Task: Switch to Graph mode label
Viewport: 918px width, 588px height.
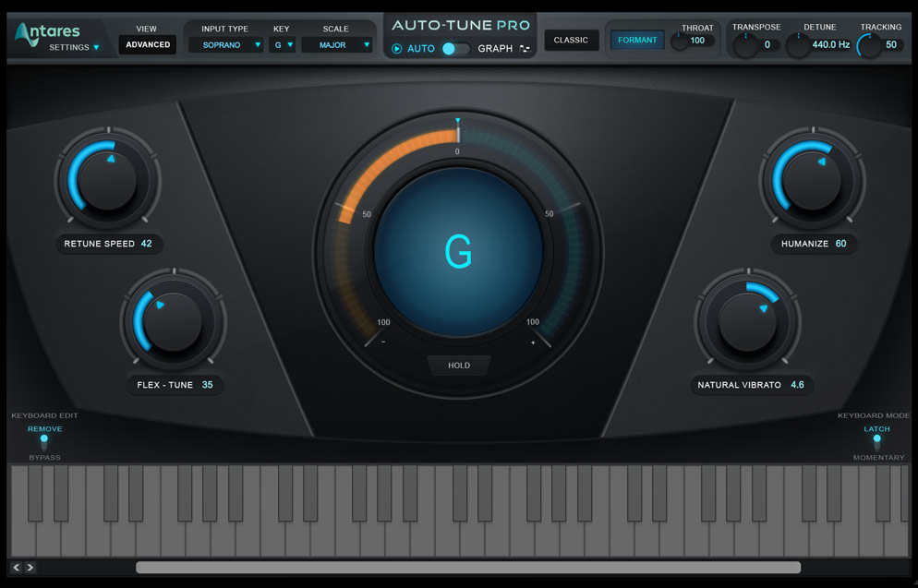Action: click(x=495, y=49)
